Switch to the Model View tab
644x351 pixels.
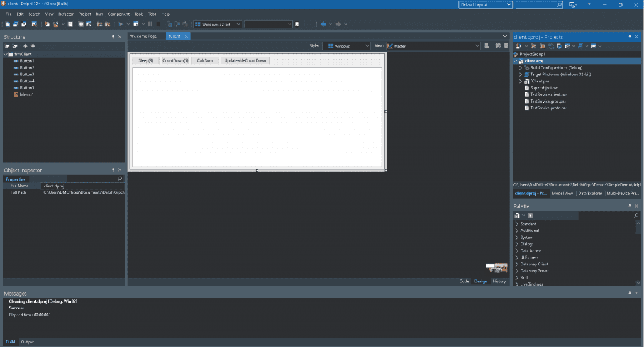click(562, 193)
